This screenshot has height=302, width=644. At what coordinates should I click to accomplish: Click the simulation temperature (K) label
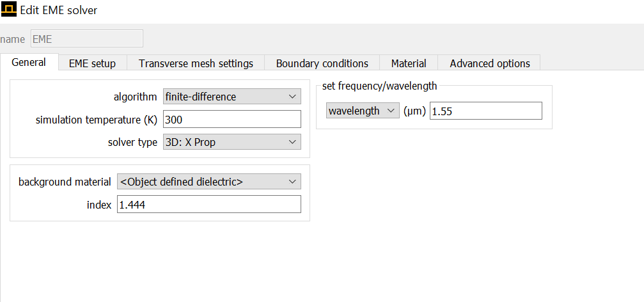coord(97,120)
